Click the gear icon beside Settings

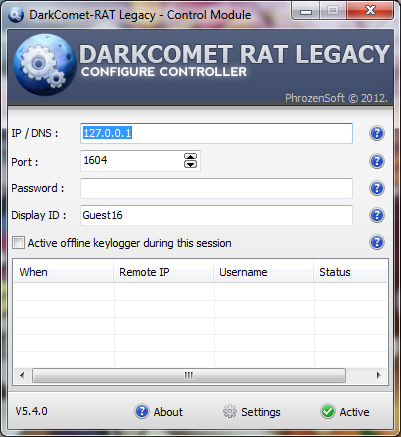[x=230, y=411]
